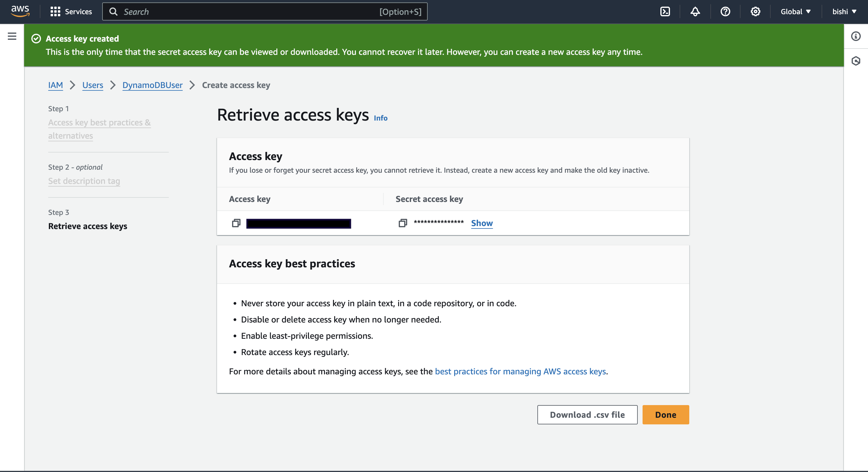This screenshot has height=472, width=868.
Task: Open the settings gear icon
Action: coord(755,12)
